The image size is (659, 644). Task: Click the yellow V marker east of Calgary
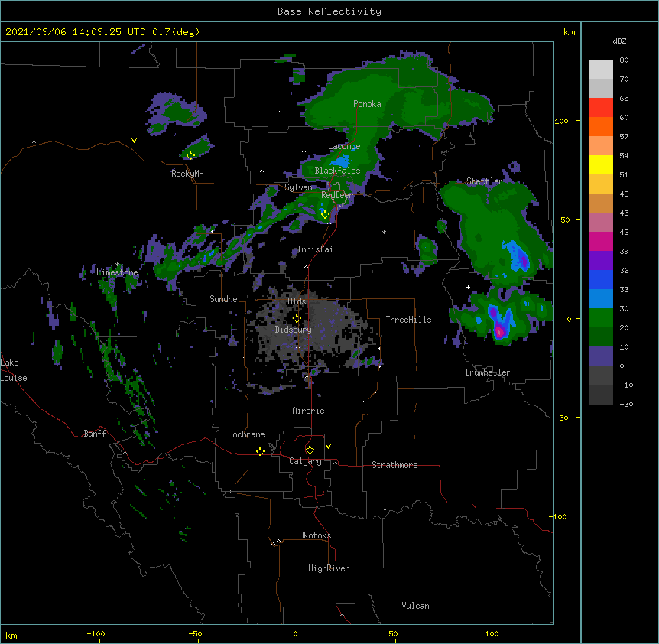click(328, 447)
